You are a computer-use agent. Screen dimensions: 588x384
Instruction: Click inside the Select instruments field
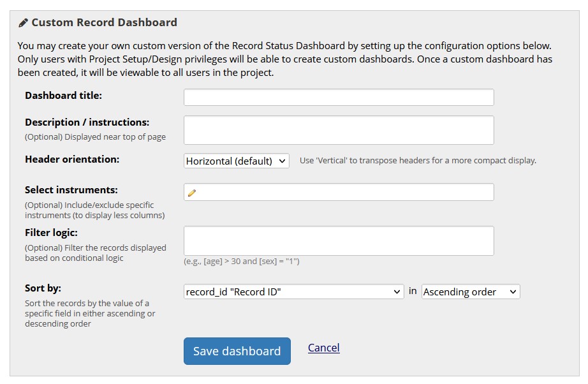344,193
